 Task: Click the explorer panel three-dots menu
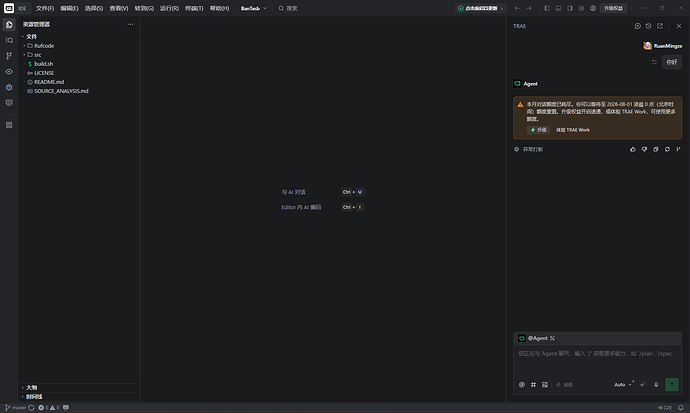130,24
